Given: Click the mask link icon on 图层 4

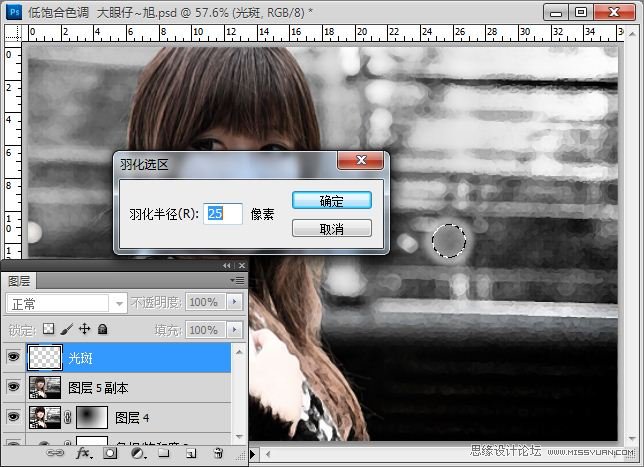Looking at the screenshot, I should (x=68, y=418).
